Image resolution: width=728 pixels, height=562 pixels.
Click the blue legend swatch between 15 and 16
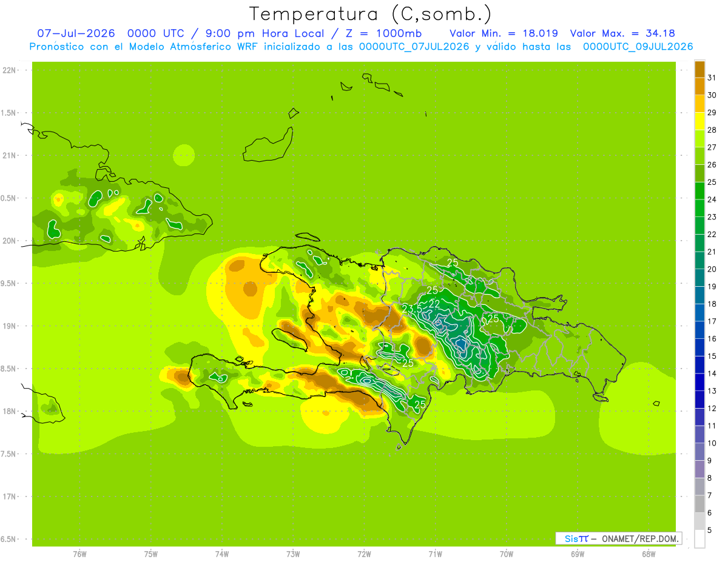(699, 347)
